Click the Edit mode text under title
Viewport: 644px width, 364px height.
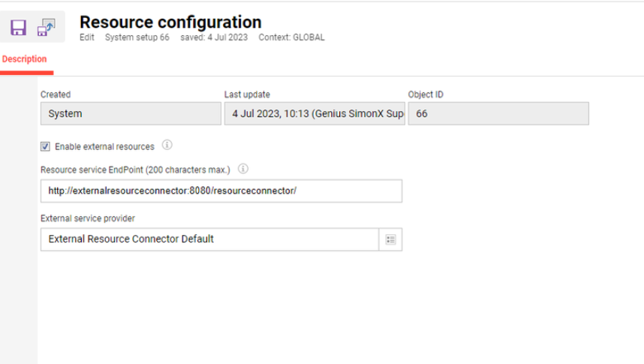tap(87, 38)
